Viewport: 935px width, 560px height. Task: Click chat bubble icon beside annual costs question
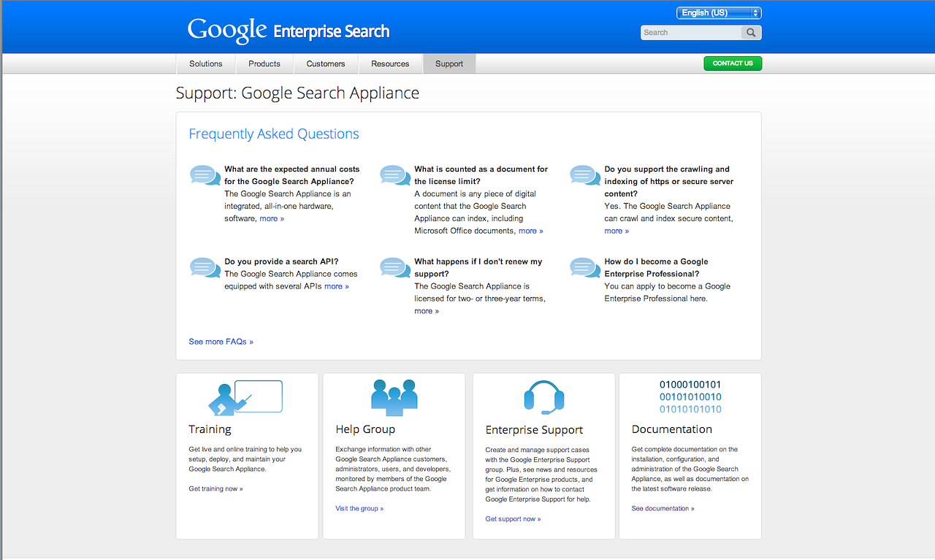[205, 175]
